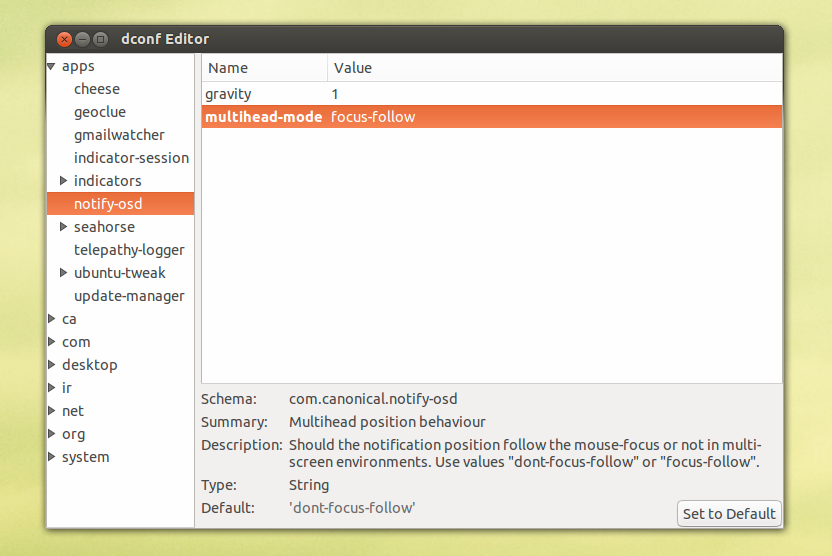Click the Name column header
The width and height of the screenshot is (832, 556).
(x=264, y=68)
